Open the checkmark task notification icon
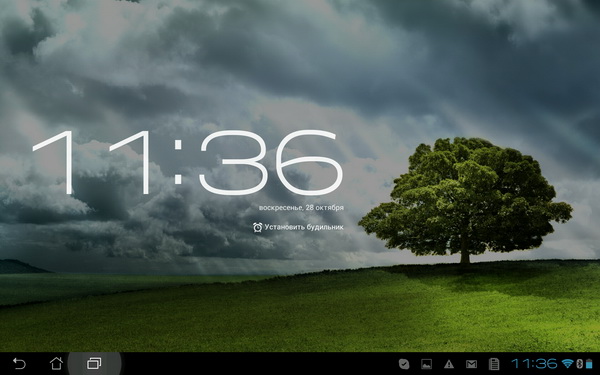The width and height of the screenshot is (600, 375). [x=404, y=364]
